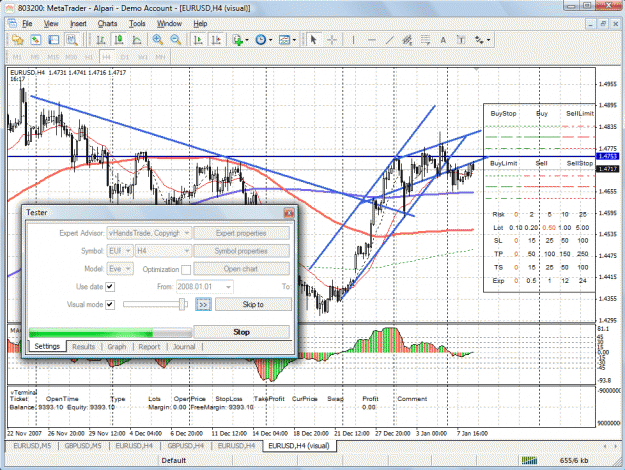Screen dimensions: 625x470
Task: Zoom in on the chart
Action: 157,40
